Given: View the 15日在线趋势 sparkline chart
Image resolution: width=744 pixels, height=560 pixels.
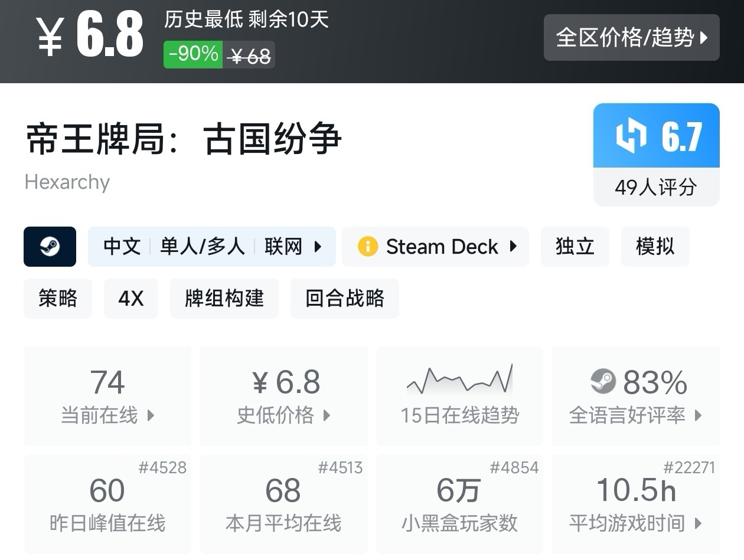Looking at the screenshot, I should (x=459, y=378).
